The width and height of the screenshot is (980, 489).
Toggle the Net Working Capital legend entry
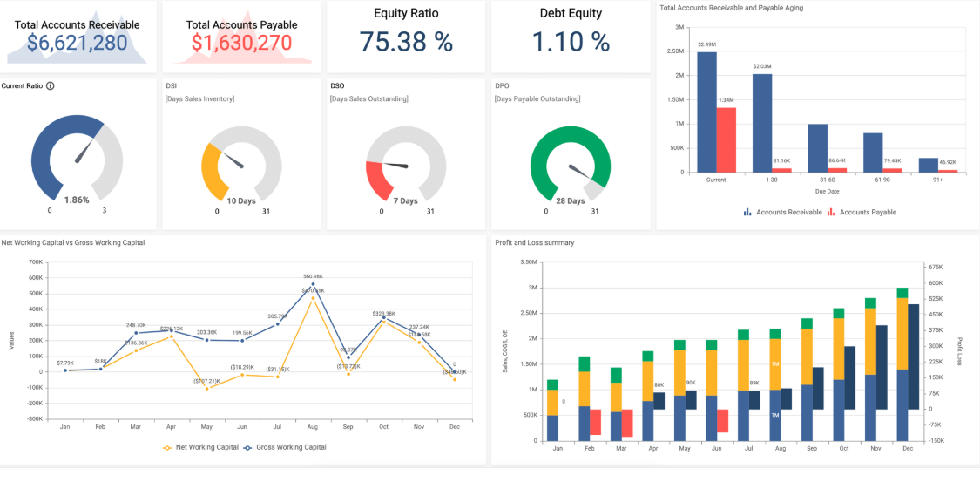(x=200, y=447)
